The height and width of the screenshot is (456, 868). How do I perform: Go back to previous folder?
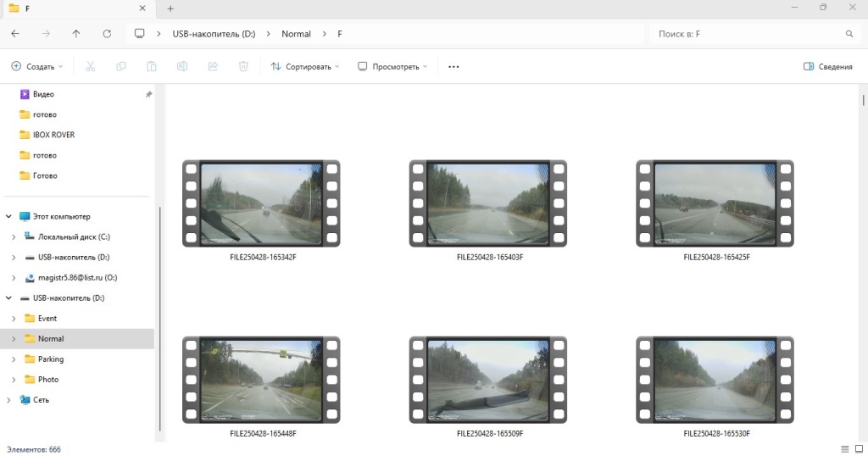15,34
